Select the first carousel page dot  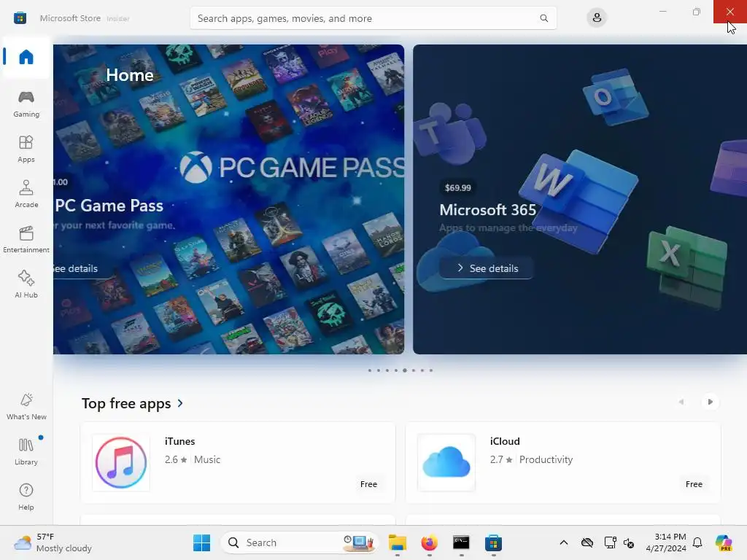pos(370,370)
